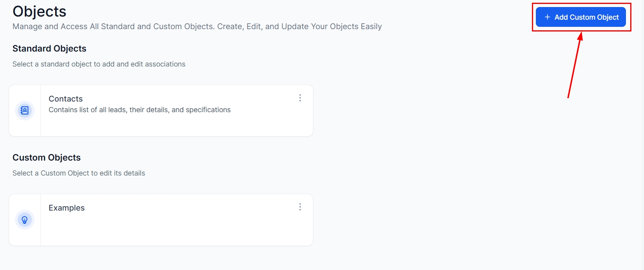Open the Examples three-dot options menu
The image size is (644, 270).
tap(300, 207)
